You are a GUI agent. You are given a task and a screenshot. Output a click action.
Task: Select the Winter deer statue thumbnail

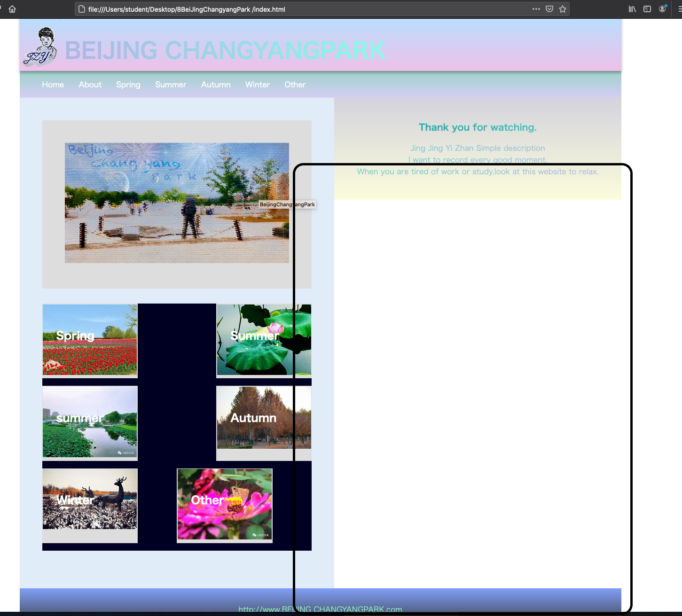pos(90,499)
